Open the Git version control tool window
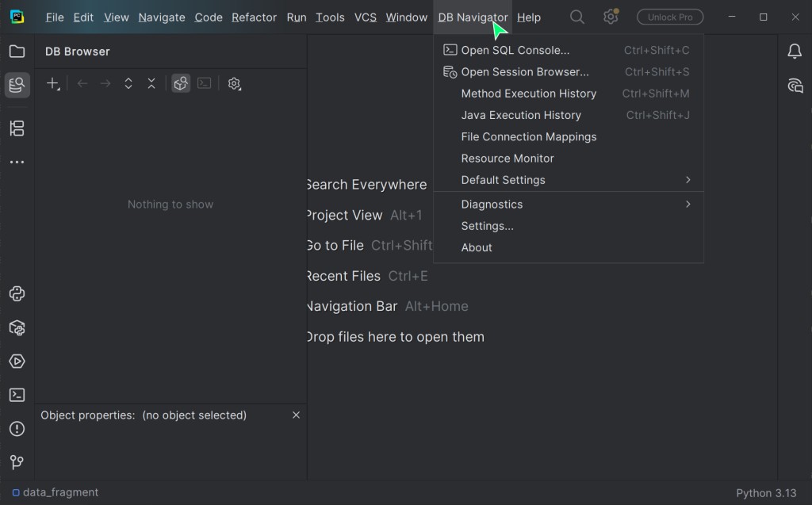 [x=17, y=462]
